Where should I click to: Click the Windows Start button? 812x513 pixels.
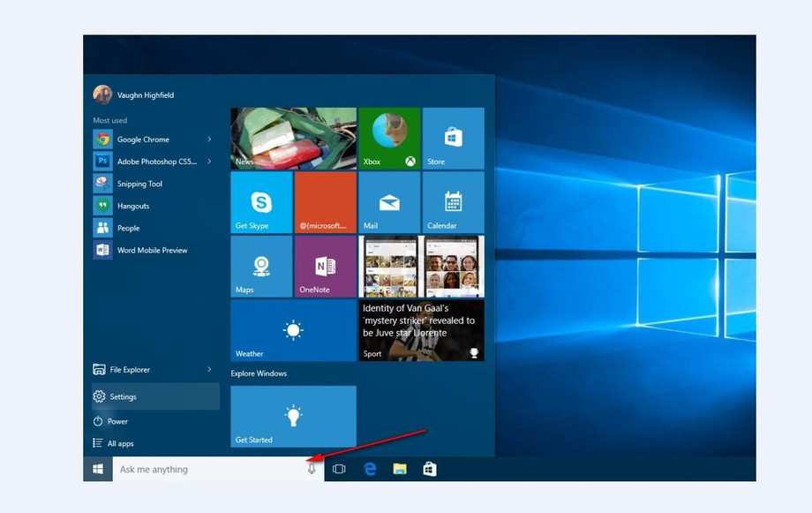(98, 469)
